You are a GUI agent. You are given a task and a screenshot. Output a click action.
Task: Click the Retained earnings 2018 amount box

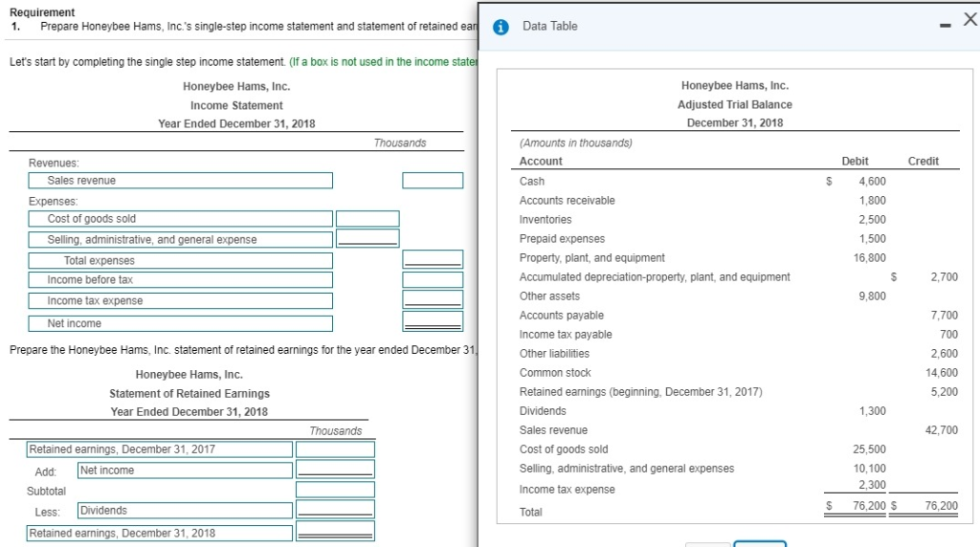click(x=335, y=531)
